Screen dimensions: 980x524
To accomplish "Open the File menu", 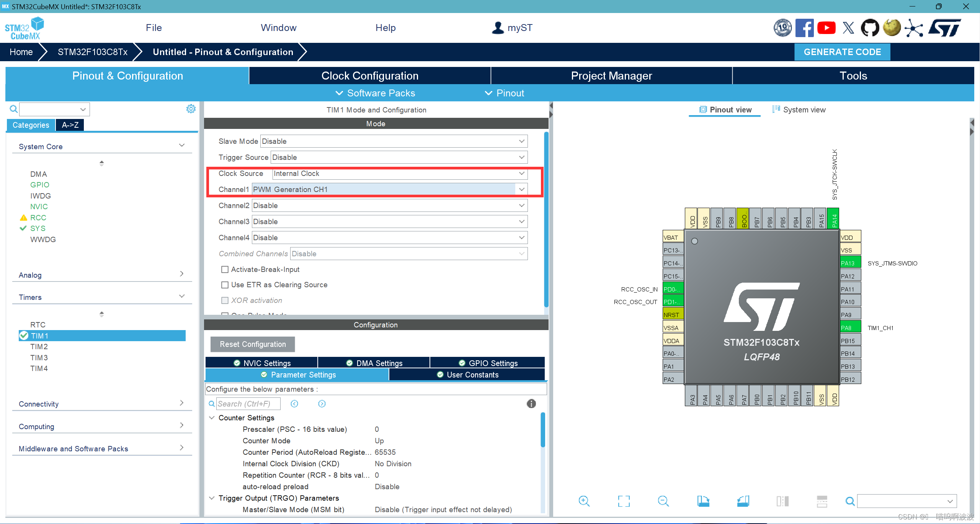I will [x=154, y=28].
